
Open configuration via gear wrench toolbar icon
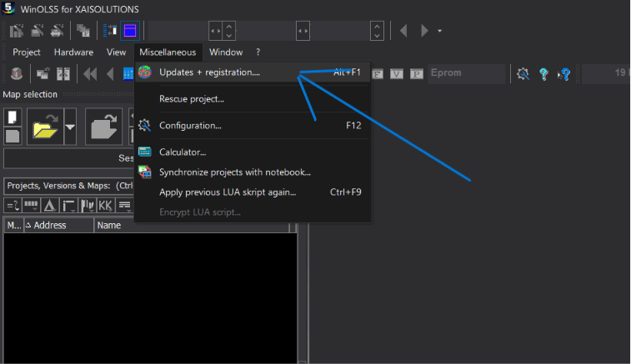[523, 74]
